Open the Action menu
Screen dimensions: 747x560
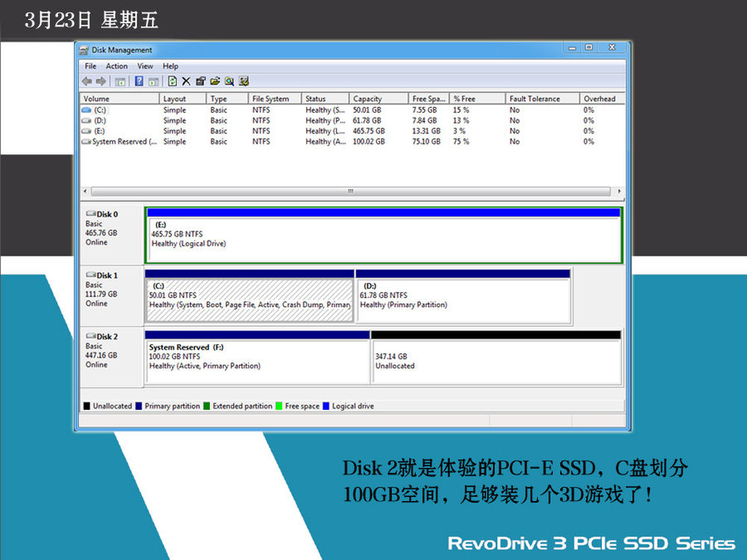[117, 66]
